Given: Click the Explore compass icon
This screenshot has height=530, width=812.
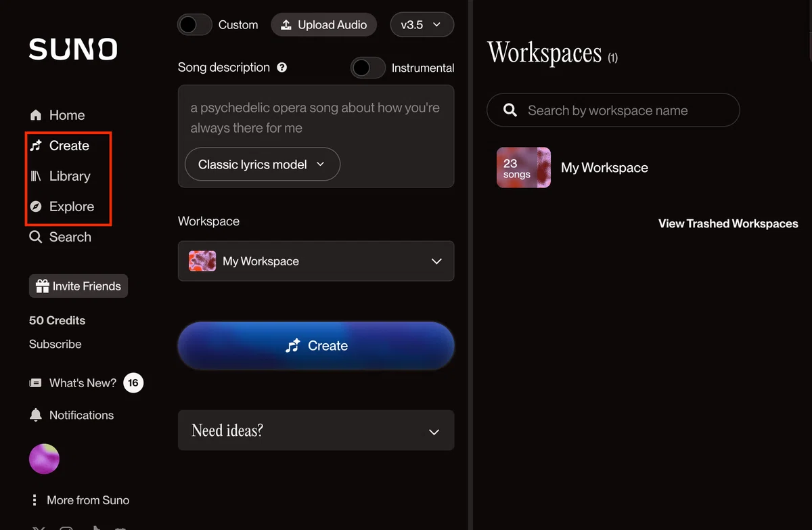Looking at the screenshot, I should pos(36,206).
